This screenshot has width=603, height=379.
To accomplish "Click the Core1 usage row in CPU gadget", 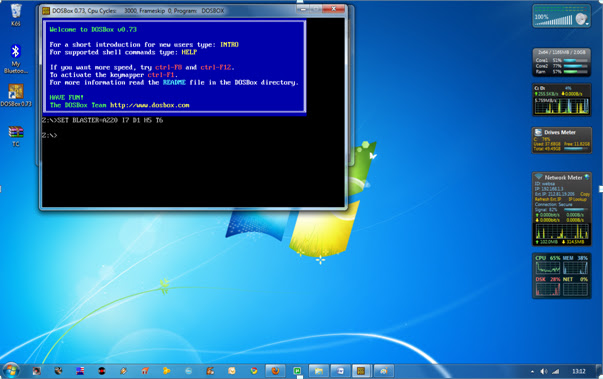I will [x=561, y=60].
